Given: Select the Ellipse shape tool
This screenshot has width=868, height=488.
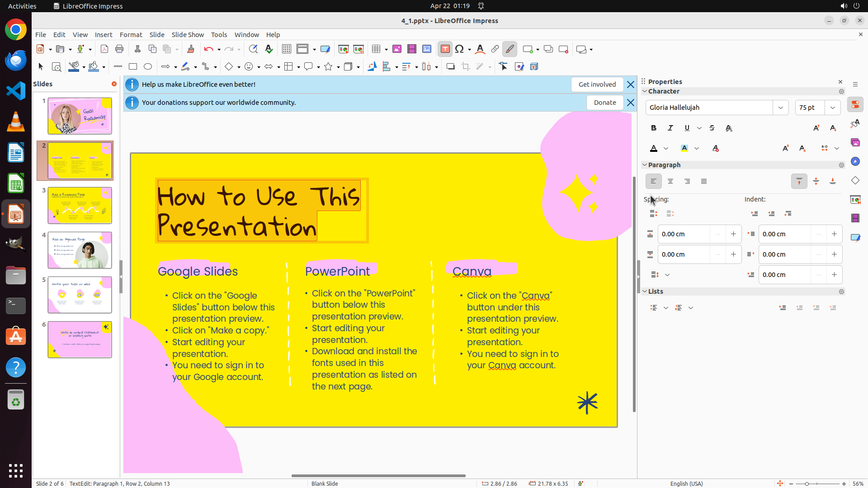Looking at the screenshot, I should [148, 67].
